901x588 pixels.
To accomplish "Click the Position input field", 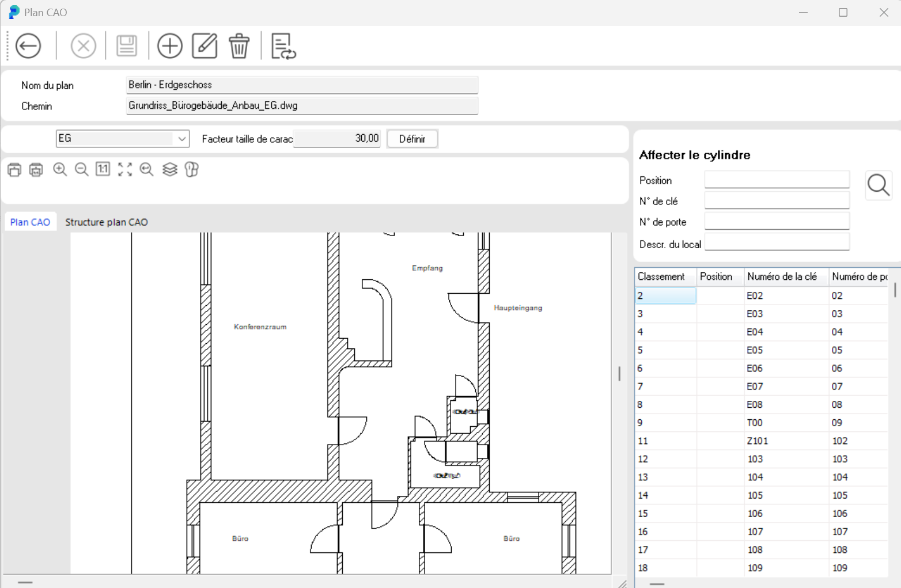I will pos(777,180).
